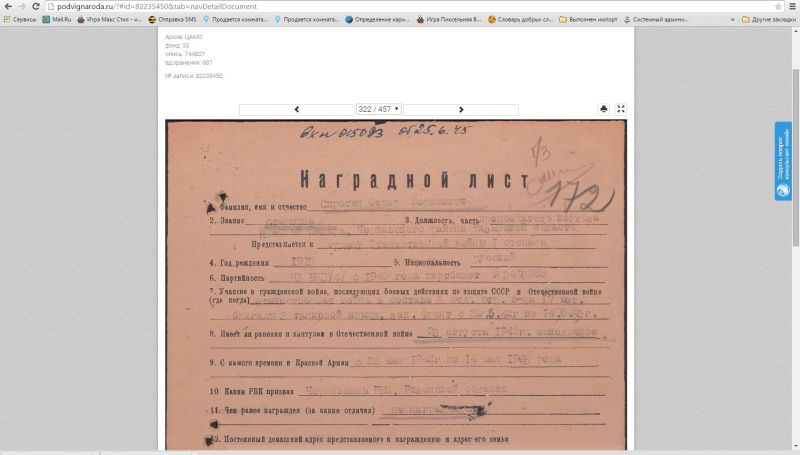Open browser menu hamburger icon
This screenshot has width=800, height=455.
click(791, 6)
